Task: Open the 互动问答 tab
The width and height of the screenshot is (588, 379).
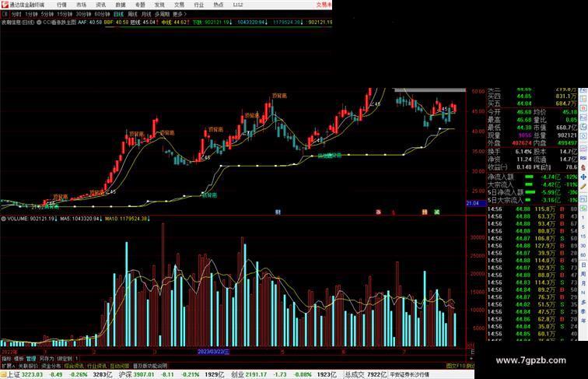Action: click(120, 366)
